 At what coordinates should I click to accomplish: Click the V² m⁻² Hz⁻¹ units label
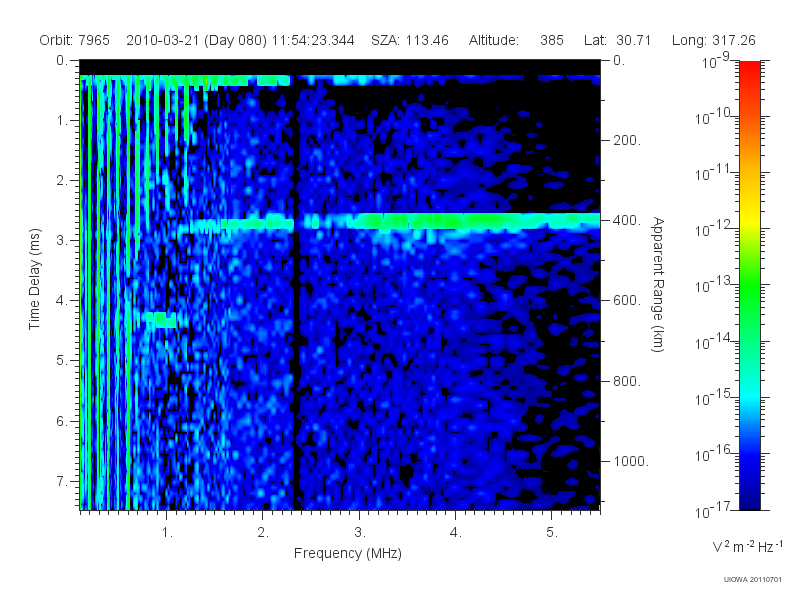click(747, 546)
